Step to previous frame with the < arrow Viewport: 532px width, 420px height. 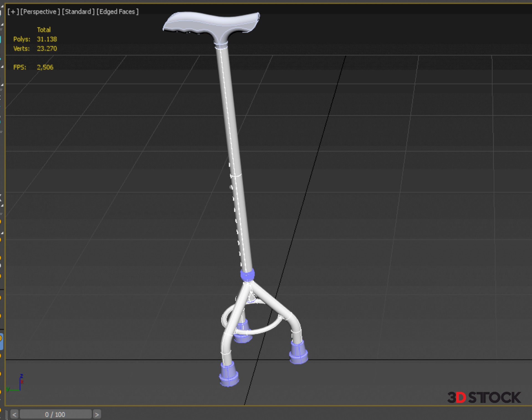(15, 414)
